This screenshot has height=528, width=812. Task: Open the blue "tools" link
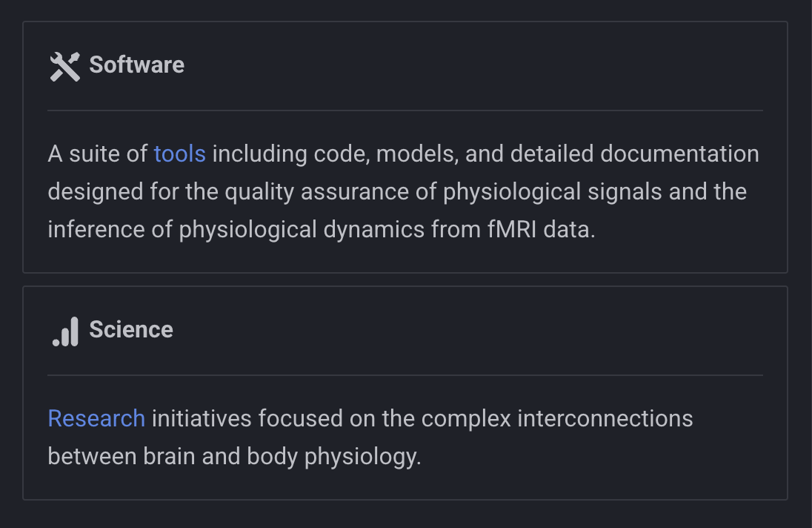179,154
